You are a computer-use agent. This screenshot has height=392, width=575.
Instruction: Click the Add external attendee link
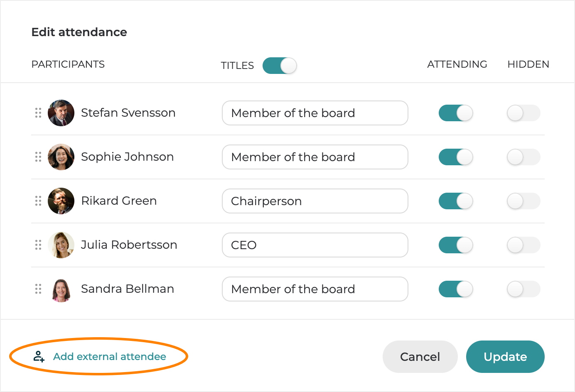tap(110, 357)
